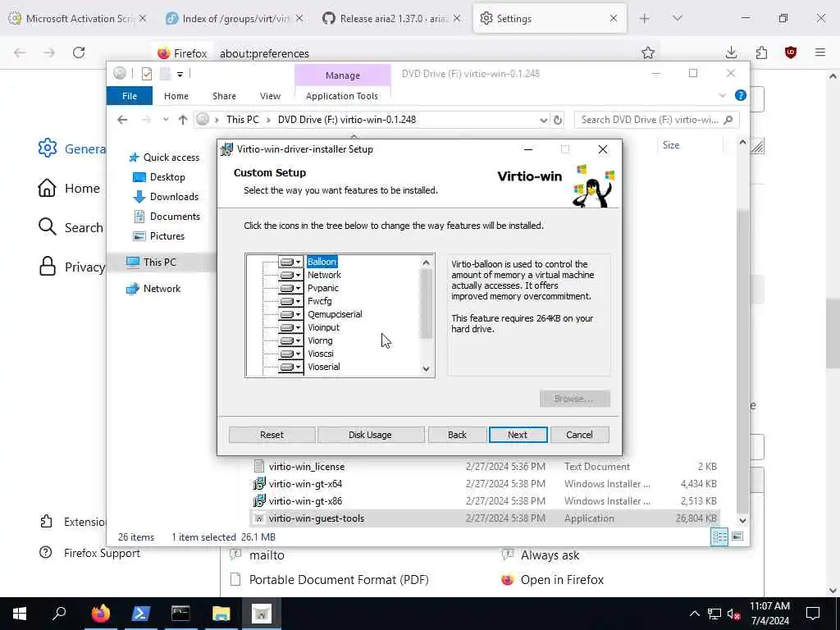This screenshot has width=840, height=630.
Task: Open Firefox application hamburger menu
Action: [x=820, y=52]
